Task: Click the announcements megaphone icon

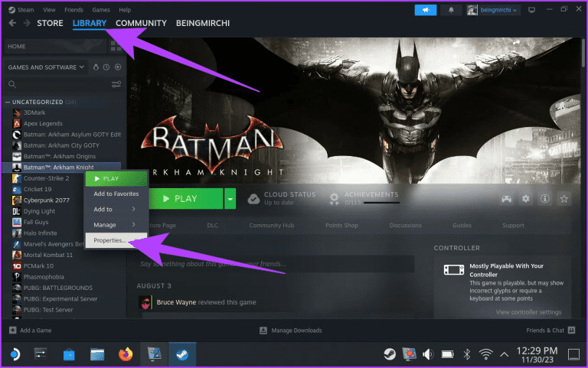Action: tap(425, 10)
